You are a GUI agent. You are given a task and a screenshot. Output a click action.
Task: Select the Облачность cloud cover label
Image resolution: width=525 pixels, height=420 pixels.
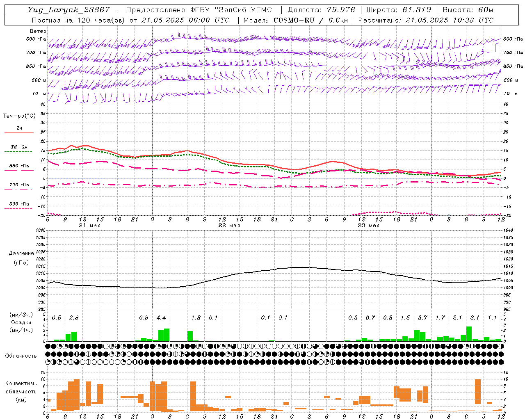coord(21,356)
